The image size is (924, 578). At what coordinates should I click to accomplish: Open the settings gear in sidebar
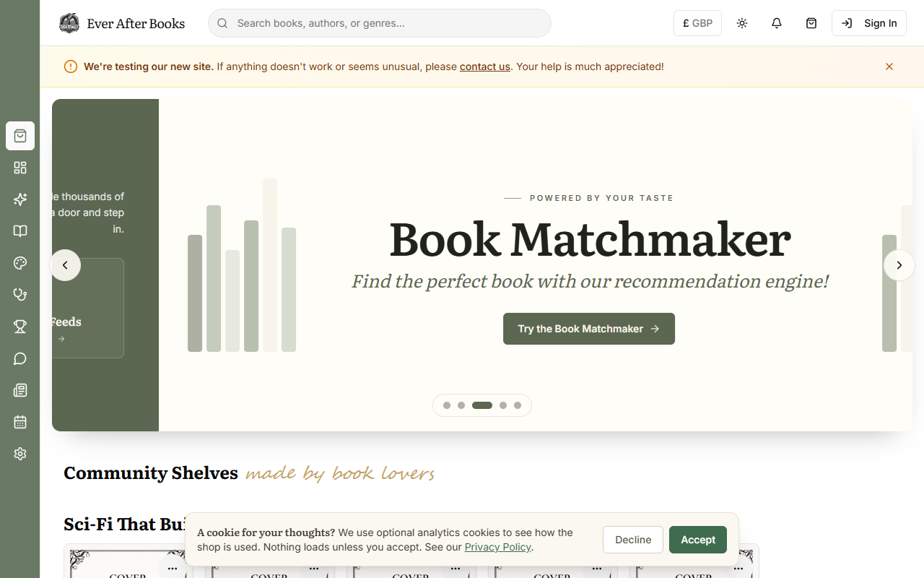pyautogui.click(x=20, y=454)
